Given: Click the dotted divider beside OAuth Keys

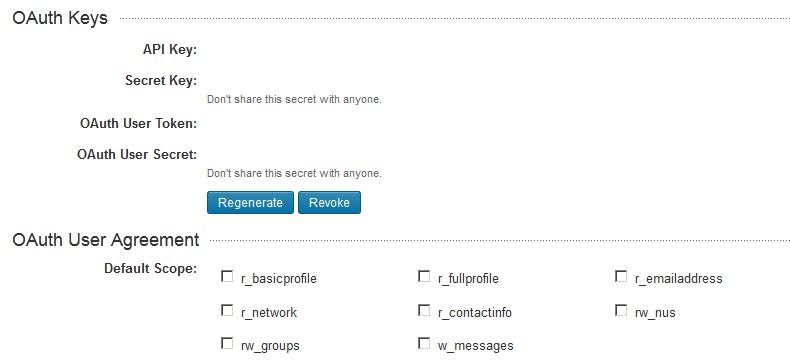Looking at the screenshot, I should pyautogui.click(x=454, y=19).
